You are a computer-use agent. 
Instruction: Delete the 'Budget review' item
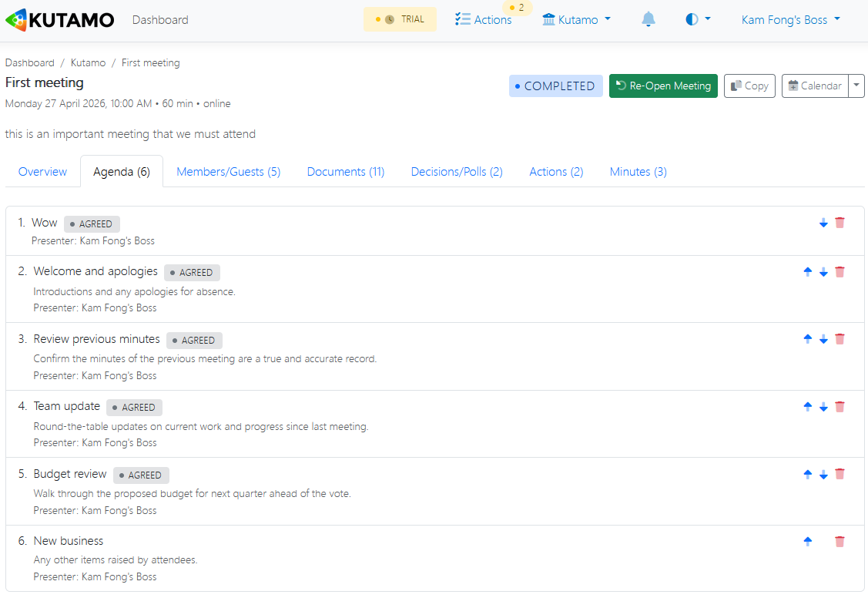pyautogui.click(x=840, y=474)
